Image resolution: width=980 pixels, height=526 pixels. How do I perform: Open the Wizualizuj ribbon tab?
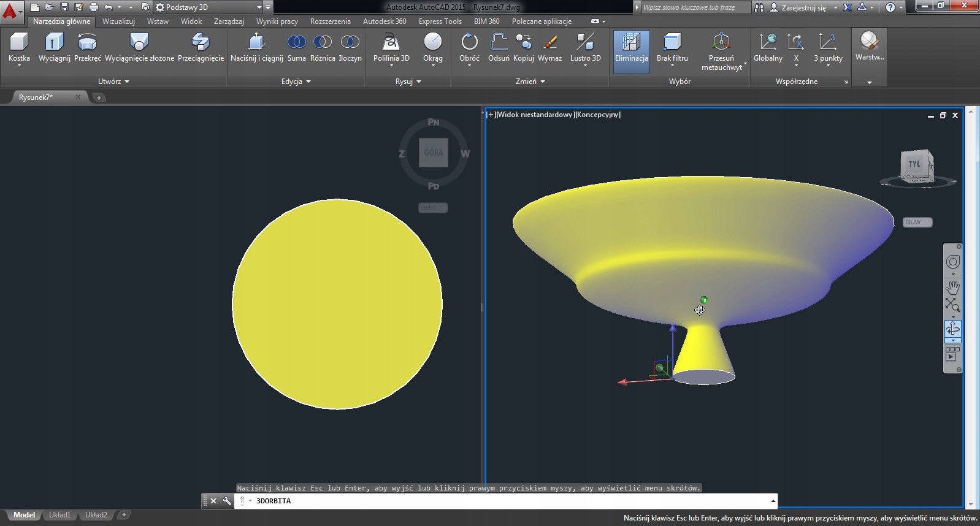118,21
